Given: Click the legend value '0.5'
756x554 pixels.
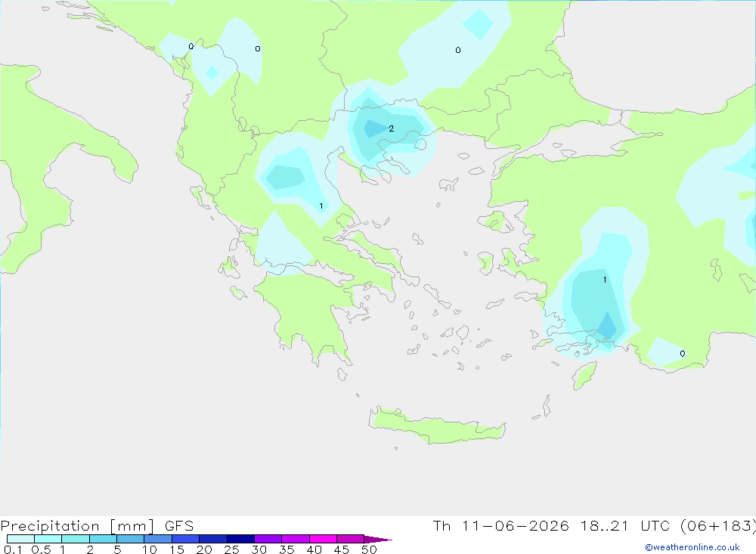Looking at the screenshot, I should (41, 549).
